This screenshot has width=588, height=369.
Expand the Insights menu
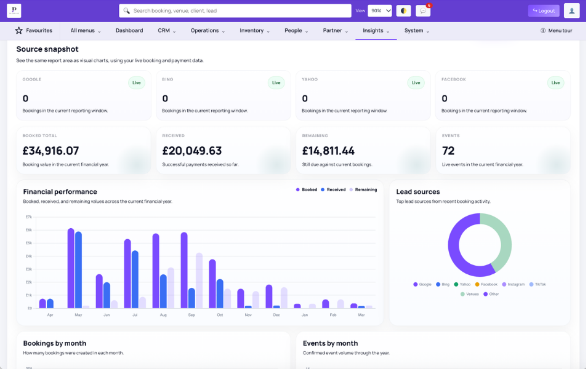tap(376, 31)
